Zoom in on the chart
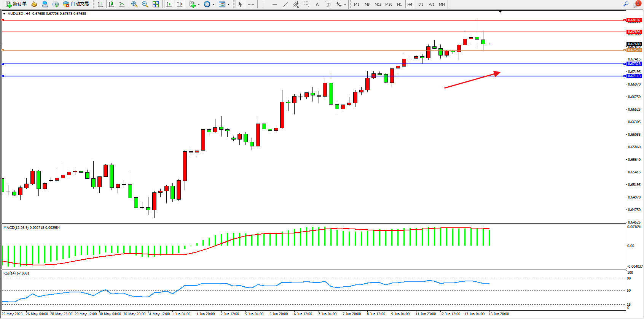 click(134, 4)
